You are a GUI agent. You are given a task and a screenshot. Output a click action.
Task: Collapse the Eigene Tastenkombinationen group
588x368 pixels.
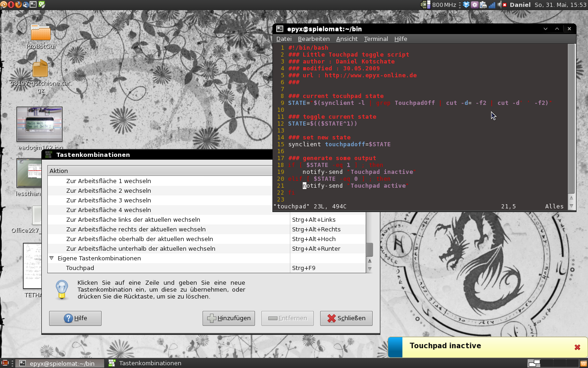(51, 259)
